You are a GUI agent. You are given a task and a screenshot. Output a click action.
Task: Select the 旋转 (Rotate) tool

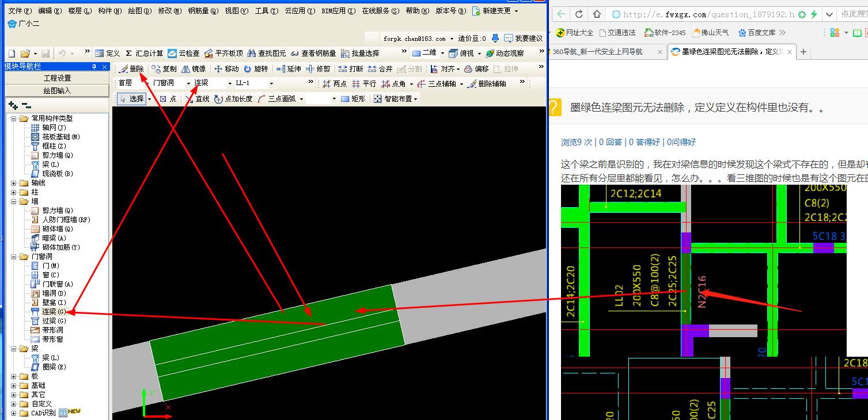click(x=256, y=69)
